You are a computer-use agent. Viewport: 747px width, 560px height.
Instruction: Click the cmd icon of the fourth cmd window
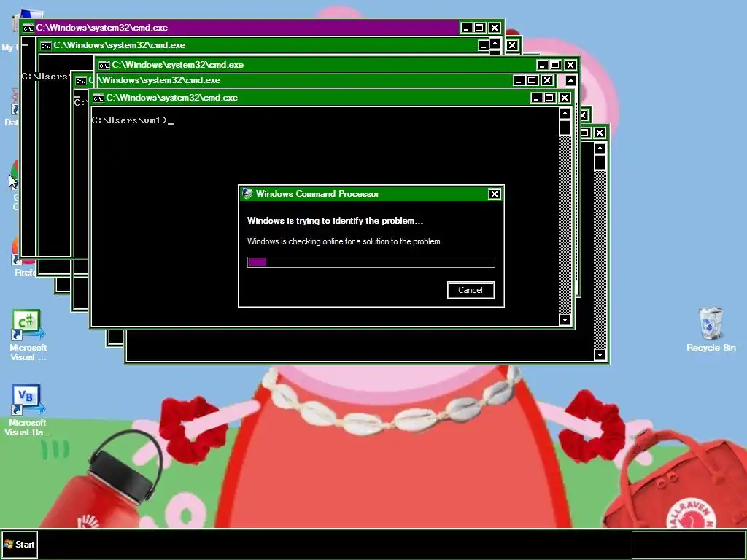pos(81,80)
